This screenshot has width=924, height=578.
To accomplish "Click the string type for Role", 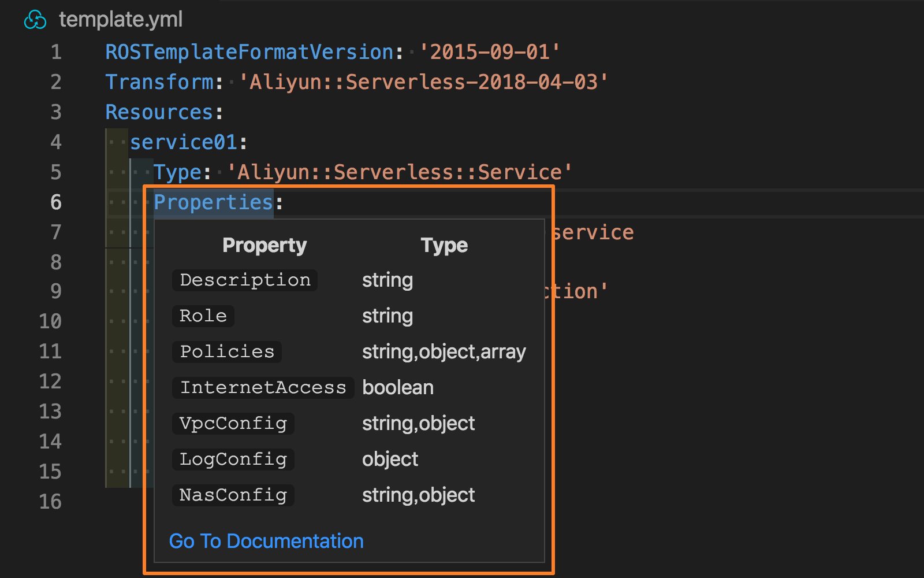I will 388,316.
